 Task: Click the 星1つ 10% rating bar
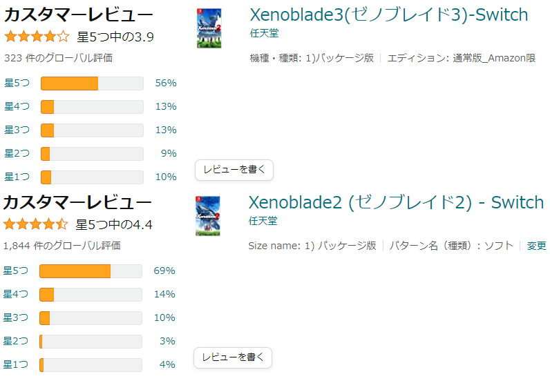[x=92, y=177]
